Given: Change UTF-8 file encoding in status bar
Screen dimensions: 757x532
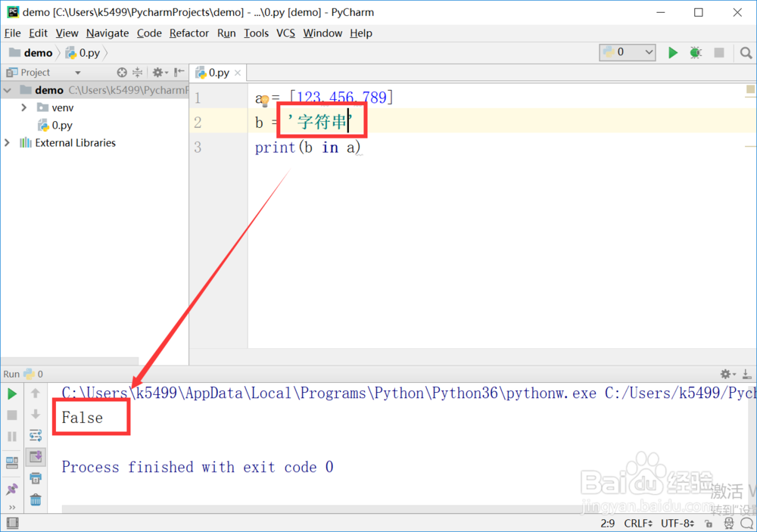Looking at the screenshot, I should pyautogui.click(x=677, y=524).
